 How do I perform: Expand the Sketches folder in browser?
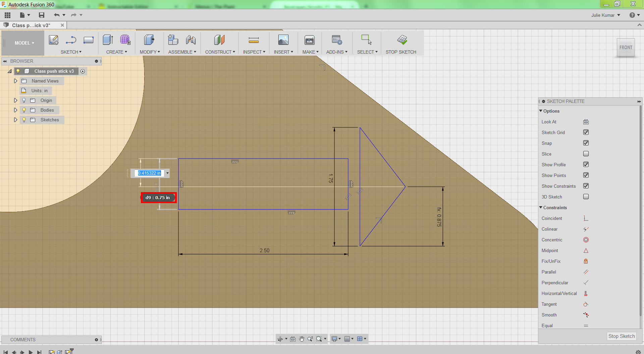[15, 120]
